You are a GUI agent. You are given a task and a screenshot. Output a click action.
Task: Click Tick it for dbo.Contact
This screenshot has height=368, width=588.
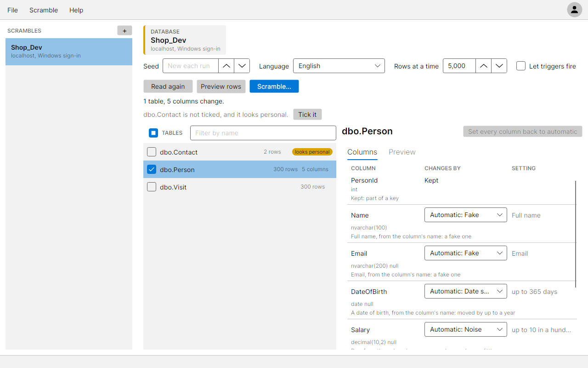pyautogui.click(x=307, y=115)
